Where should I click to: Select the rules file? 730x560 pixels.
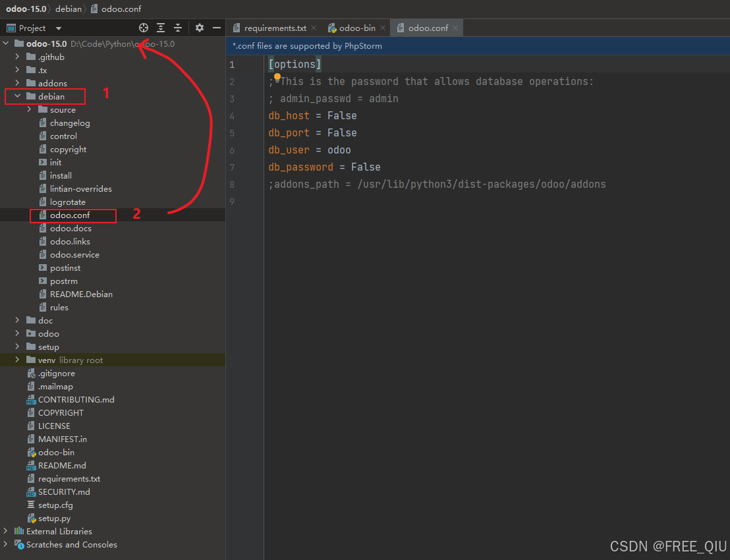pyautogui.click(x=59, y=307)
